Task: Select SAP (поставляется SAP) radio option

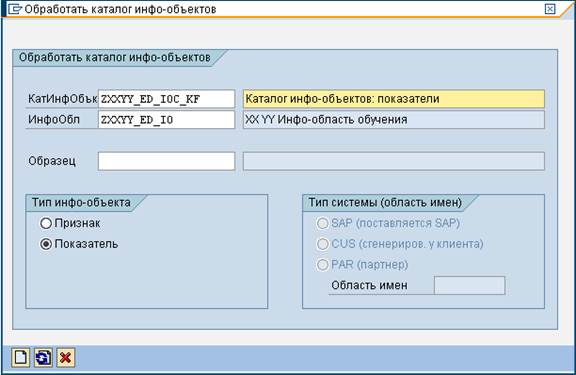Action: [x=322, y=223]
